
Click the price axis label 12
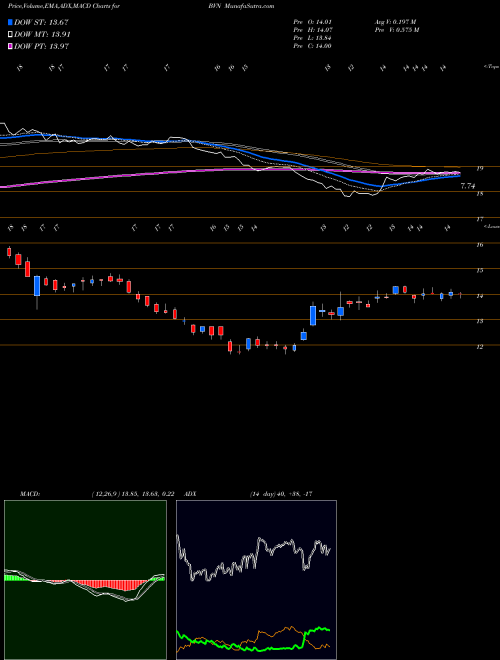(479, 347)
